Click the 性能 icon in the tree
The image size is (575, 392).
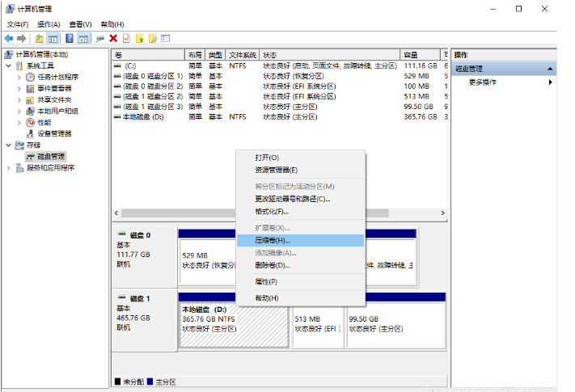31,122
